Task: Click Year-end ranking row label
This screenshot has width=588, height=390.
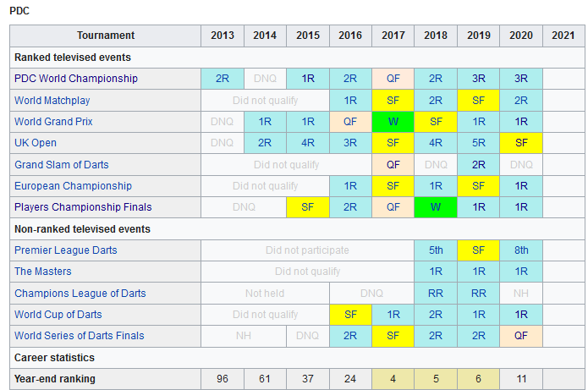Action: pyautogui.click(x=55, y=379)
